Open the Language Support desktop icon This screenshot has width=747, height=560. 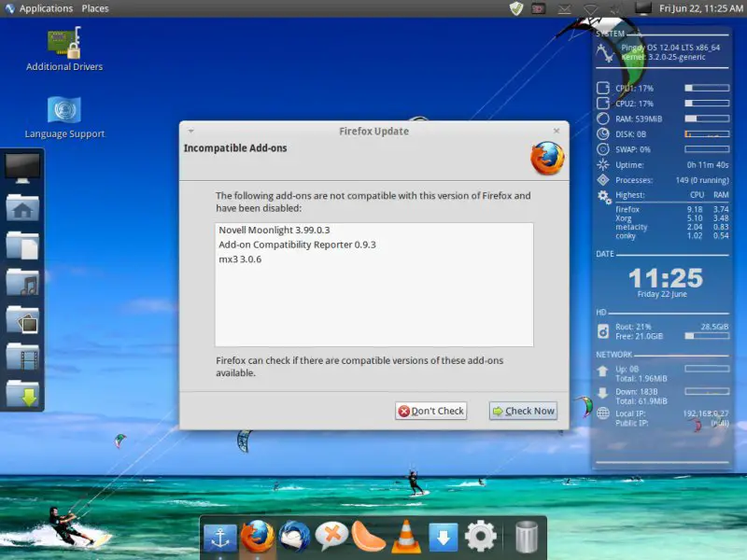tap(64, 118)
